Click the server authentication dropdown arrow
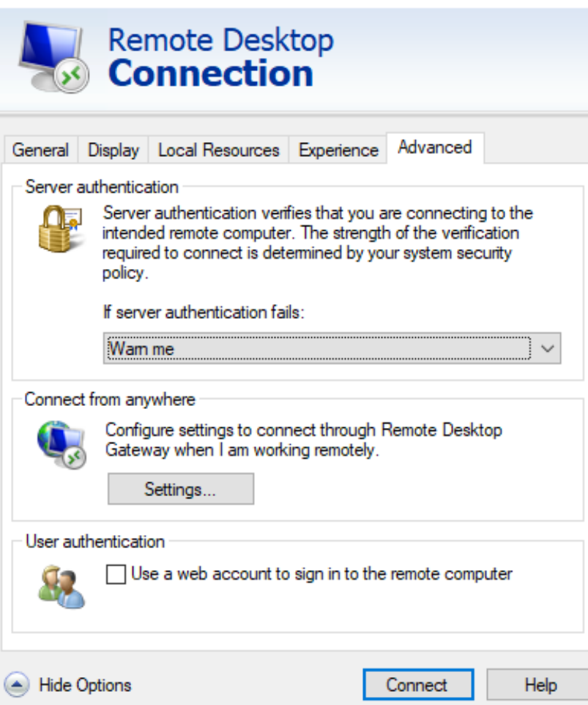The width and height of the screenshot is (588, 705). tap(546, 349)
